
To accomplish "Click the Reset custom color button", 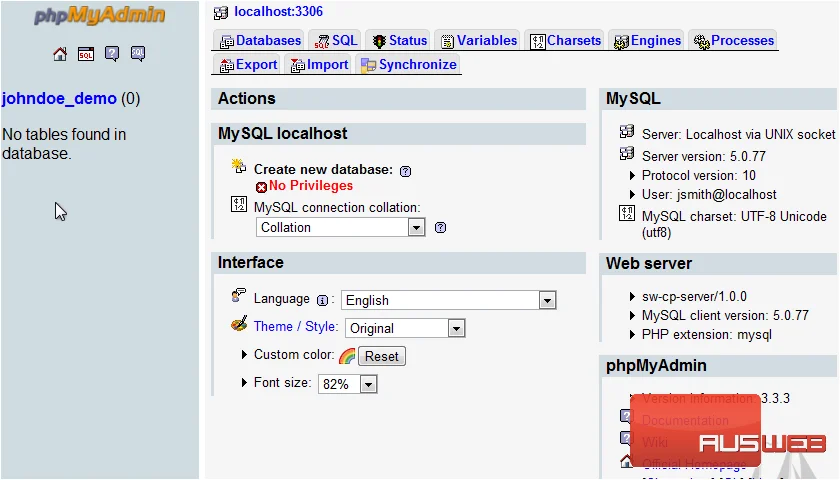I will pyautogui.click(x=382, y=356).
